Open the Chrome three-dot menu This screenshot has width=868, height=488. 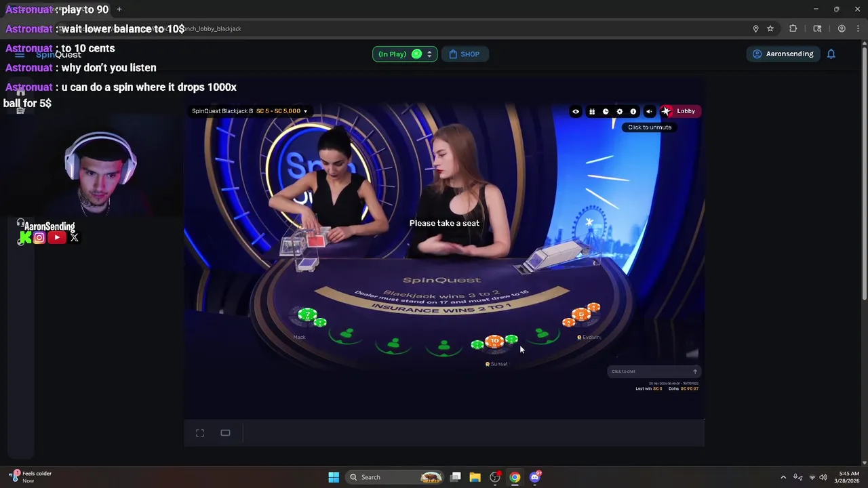coord(858,28)
